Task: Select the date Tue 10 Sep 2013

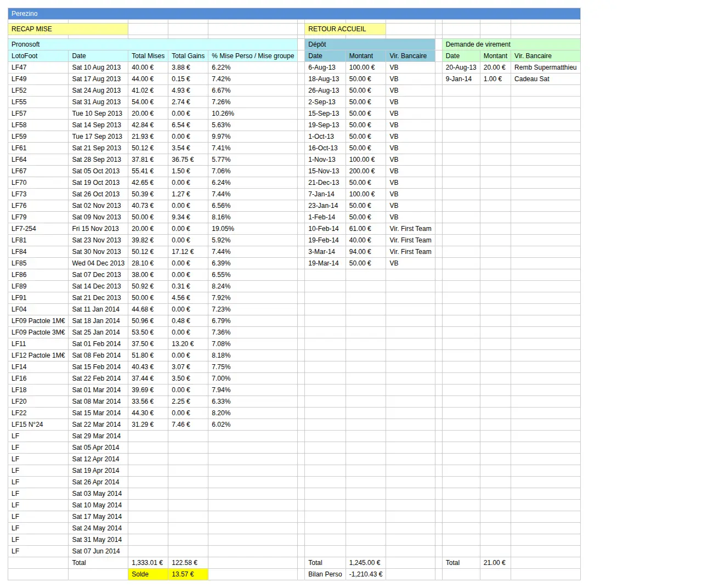Action: [98, 114]
